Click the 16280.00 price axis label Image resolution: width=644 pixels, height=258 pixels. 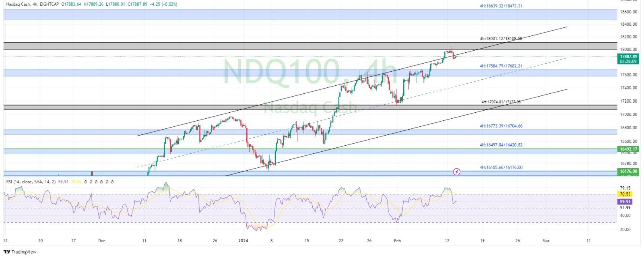click(628, 164)
